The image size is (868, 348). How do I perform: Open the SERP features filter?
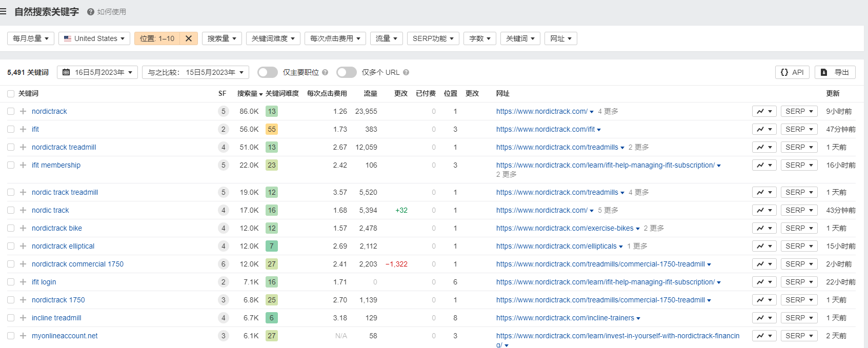coord(433,38)
